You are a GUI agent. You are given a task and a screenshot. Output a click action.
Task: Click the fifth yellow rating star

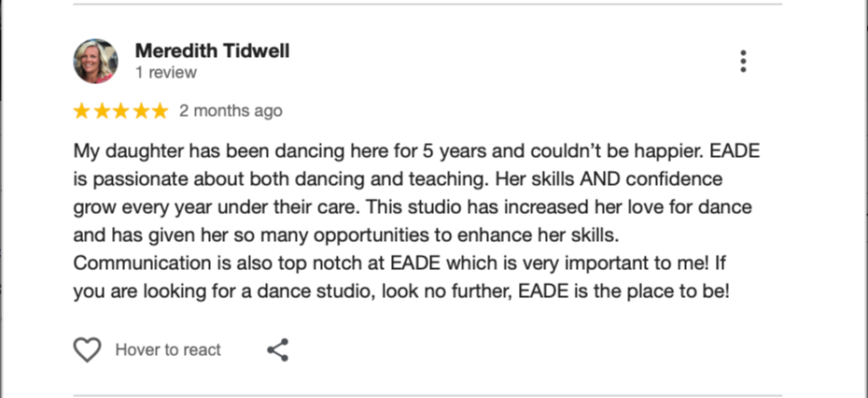point(160,111)
